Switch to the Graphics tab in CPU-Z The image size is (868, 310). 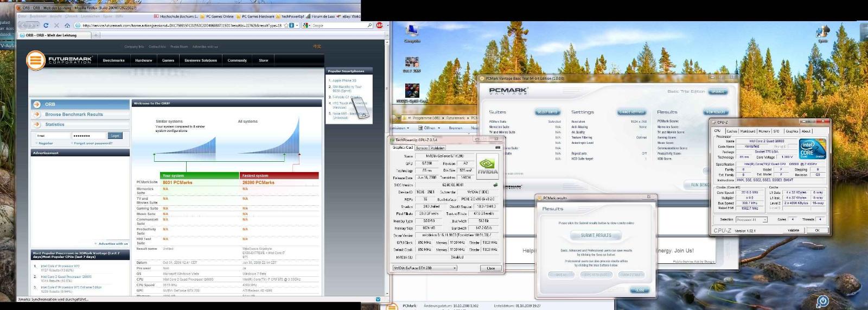click(x=792, y=131)
